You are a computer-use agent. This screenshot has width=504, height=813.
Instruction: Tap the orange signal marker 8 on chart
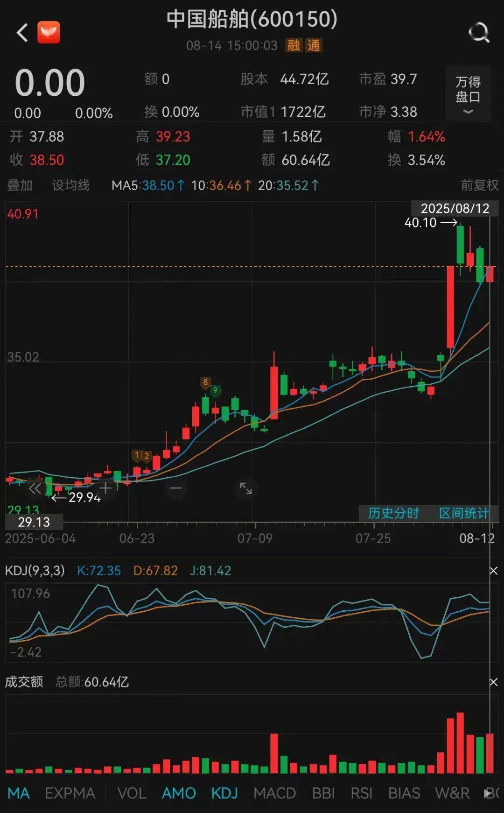tap(205, 382)
